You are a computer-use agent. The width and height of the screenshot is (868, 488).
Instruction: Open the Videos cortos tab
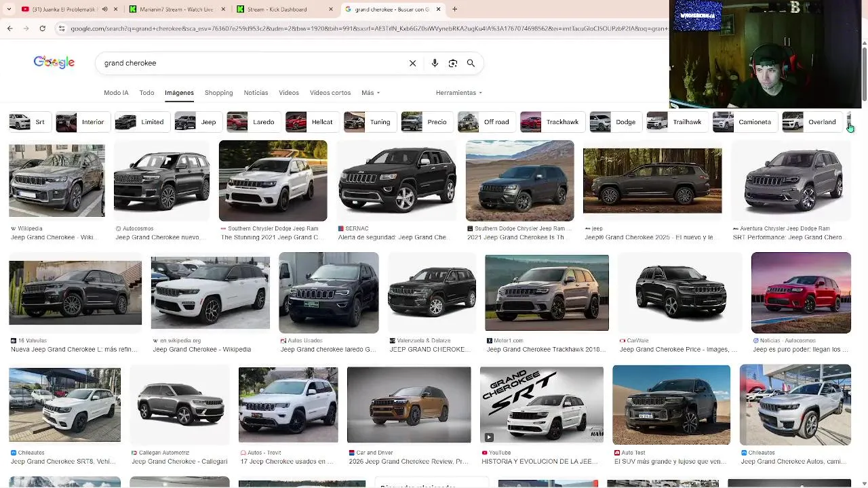330,93
